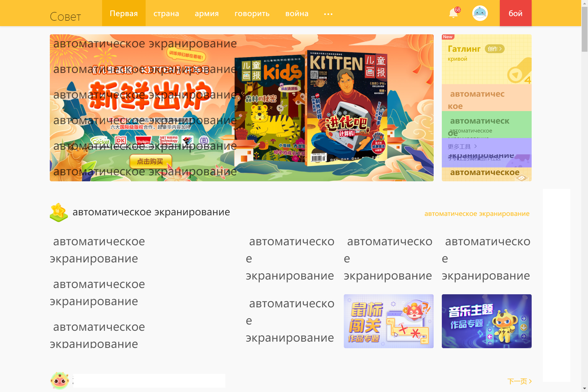This screenshot has width=588, height=392.
Task: Click the scrollbar down arrow
Action: click(585, 389)
